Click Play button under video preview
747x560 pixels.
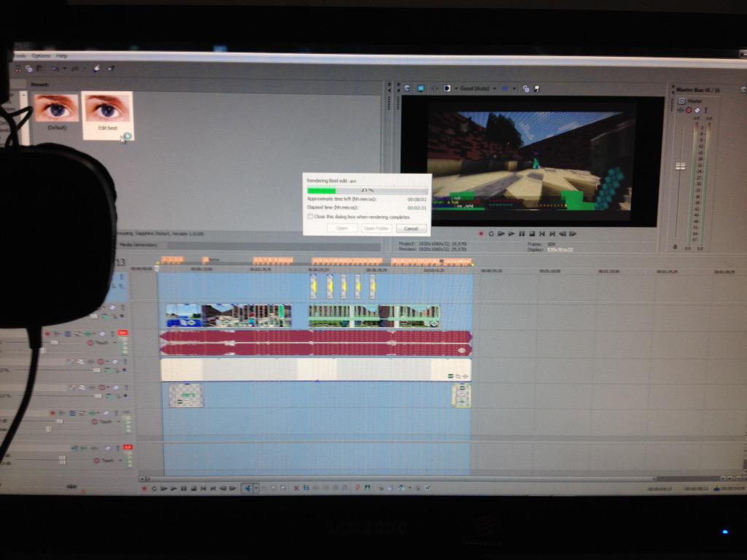click(511, 234)
